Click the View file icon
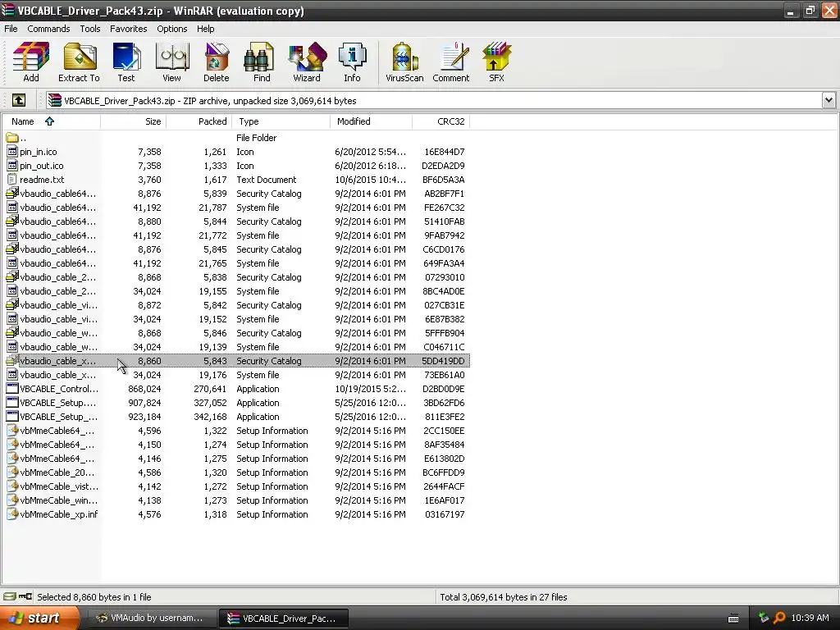Image resolution: width=840 pixels, height=630 pixels. coord(172,62)
